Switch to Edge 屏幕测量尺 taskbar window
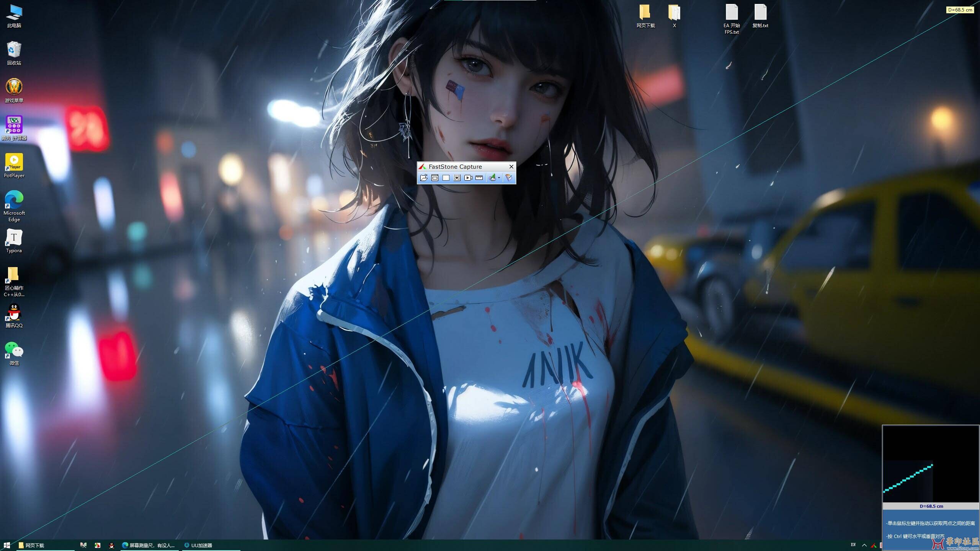Viewport: 980px width, 551px height. (149, 545)
